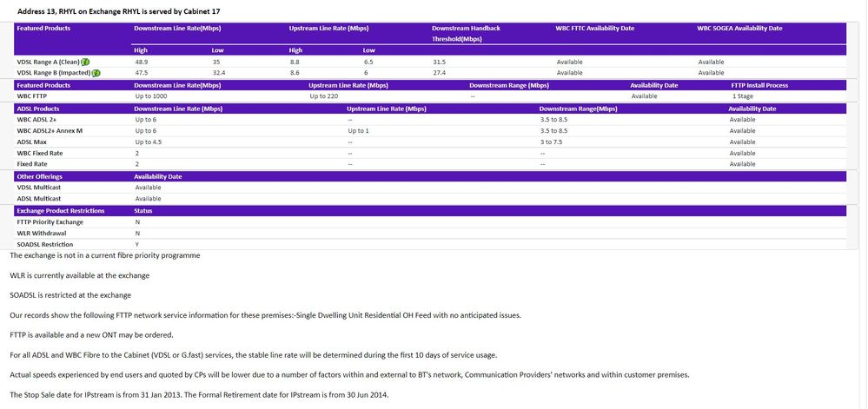The height and width of the screenshot is (409, 868).
Task: Click the WBC Fixed Rate row label
Action: click(x=39, y=153)
